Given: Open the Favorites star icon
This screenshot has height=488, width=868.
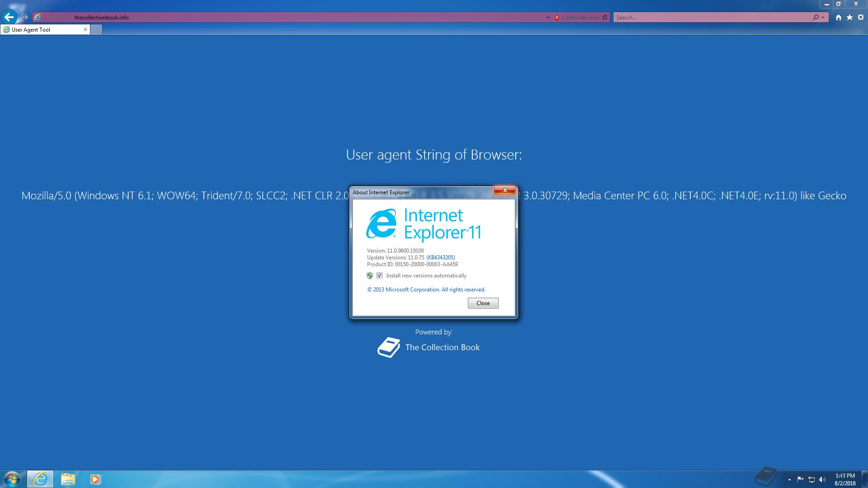Looking at the screenshot, I should click(x=849, y=18).
